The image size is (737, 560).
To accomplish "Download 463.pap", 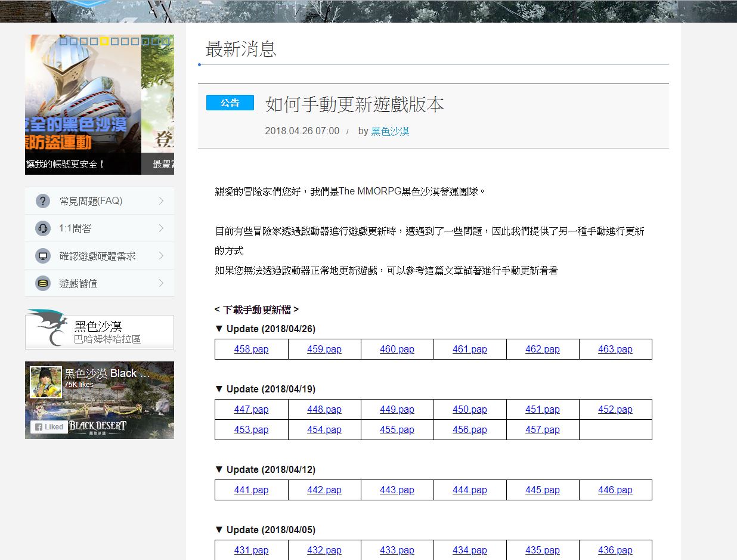I will 615,349.
